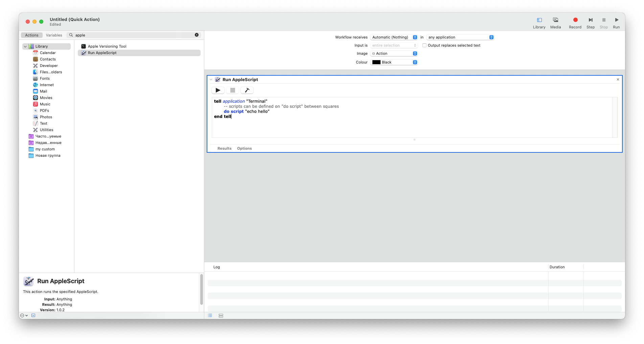Open the Часто...уемые smart folder
Screen dimensions: 644x344
pyautogui.click(x=48, y=136)
